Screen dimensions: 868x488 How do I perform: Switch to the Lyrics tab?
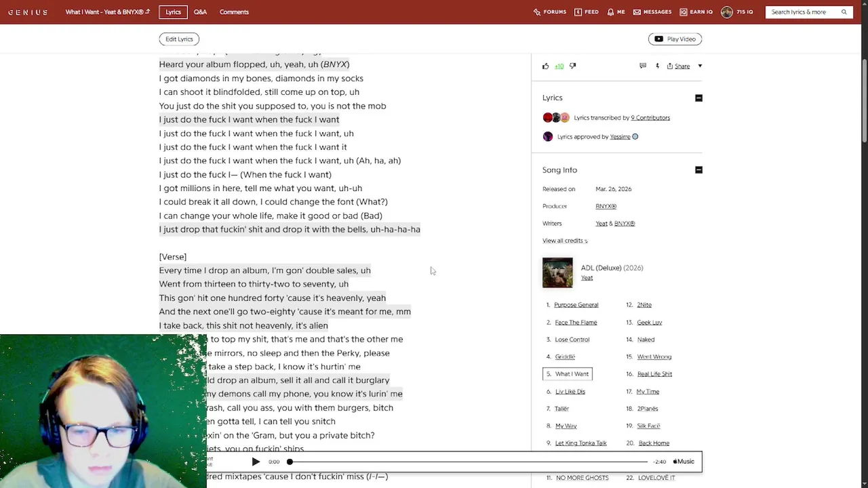click(x=173, y=12)
